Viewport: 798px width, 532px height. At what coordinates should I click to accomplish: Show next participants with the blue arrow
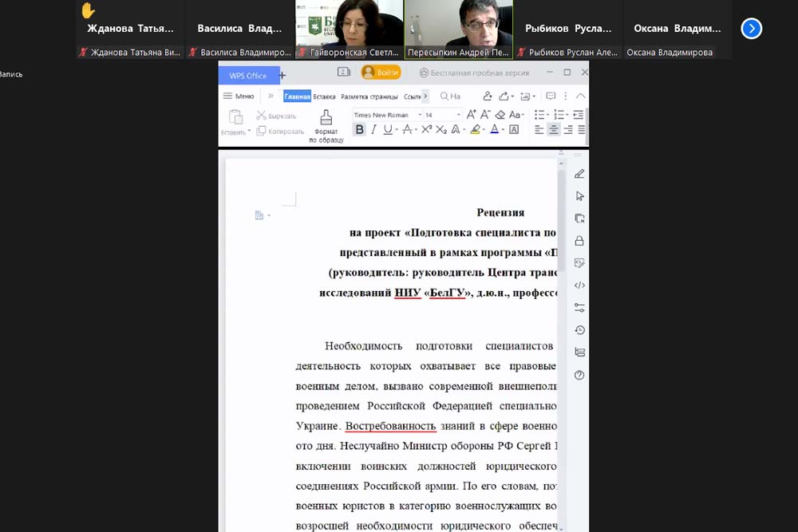point(751,29)
